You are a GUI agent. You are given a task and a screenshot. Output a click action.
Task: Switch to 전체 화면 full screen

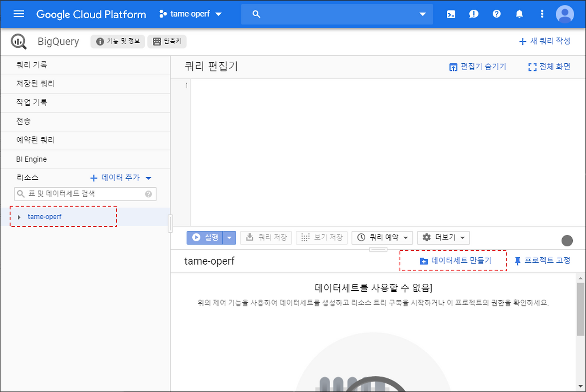pos(549,67)
